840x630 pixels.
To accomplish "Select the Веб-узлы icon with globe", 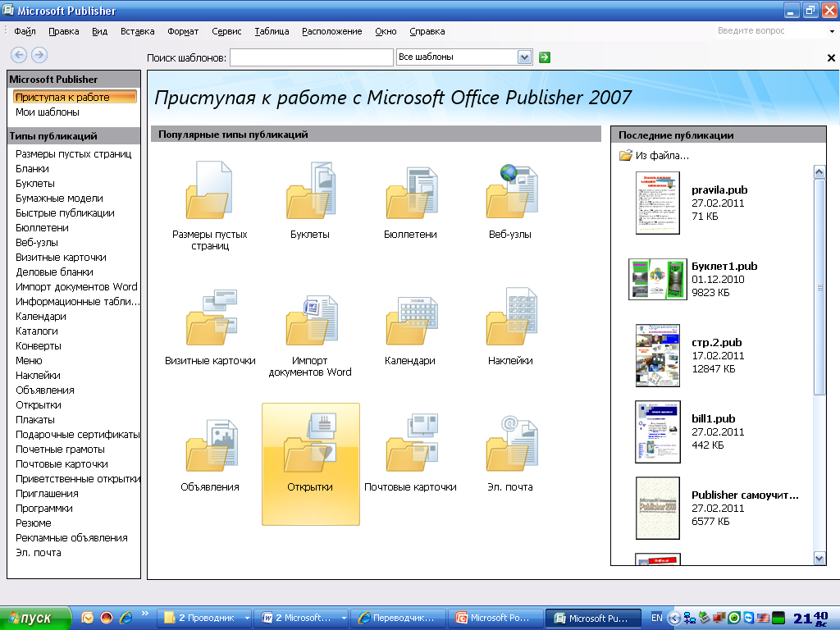I will [x=510, y=194].
